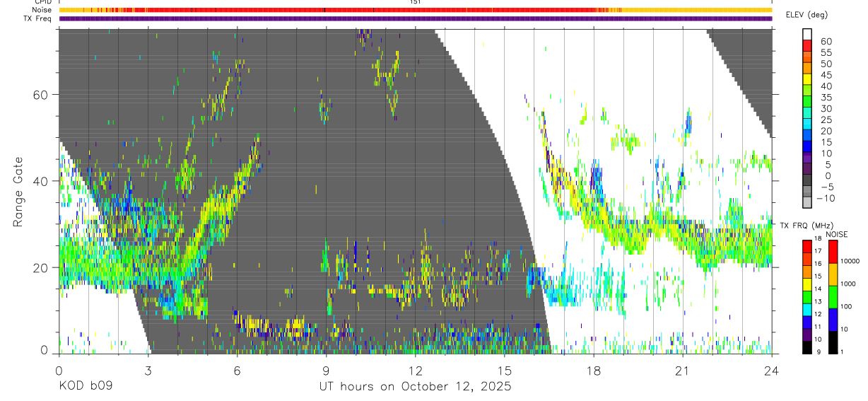This screenshot has width=868, height=401.
Task: Click the TX FRQ legend value "13"
Action: (x=817, y=301)
